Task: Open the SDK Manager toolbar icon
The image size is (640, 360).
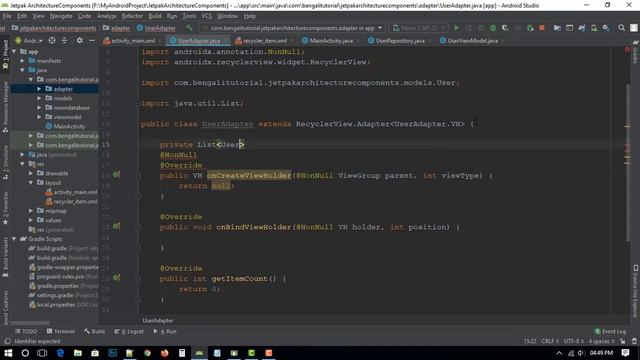Action: (x=606, y=28)
